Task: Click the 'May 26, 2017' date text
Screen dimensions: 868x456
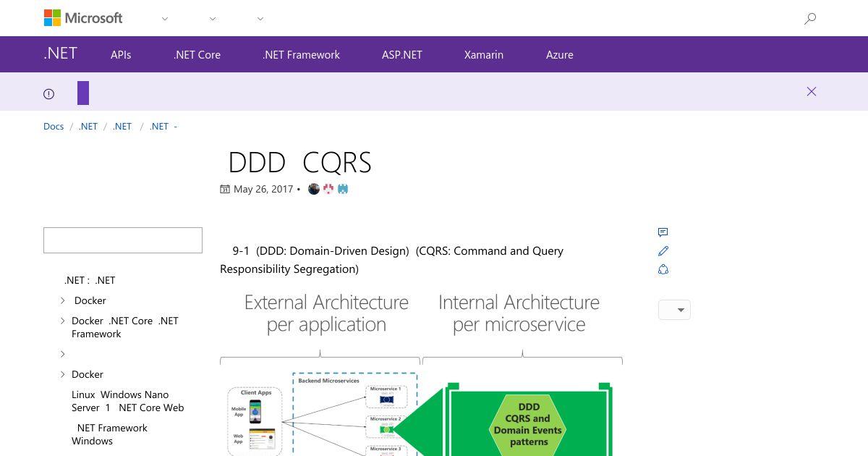Action: click(x=263, y=189)
